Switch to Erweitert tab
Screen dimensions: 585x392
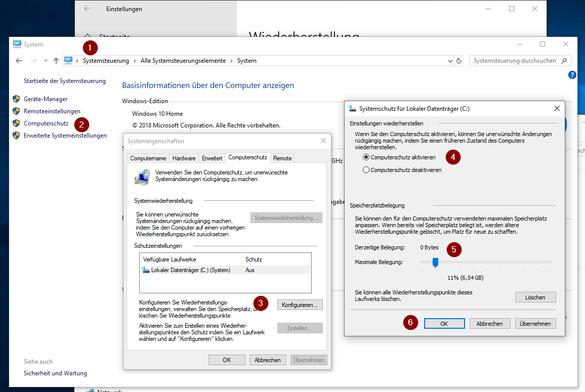tap(212, 158)
